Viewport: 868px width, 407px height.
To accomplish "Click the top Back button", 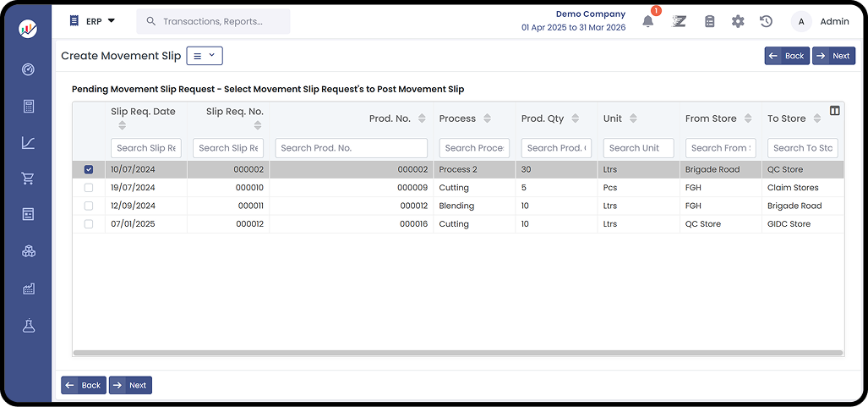I will (786, 56).
